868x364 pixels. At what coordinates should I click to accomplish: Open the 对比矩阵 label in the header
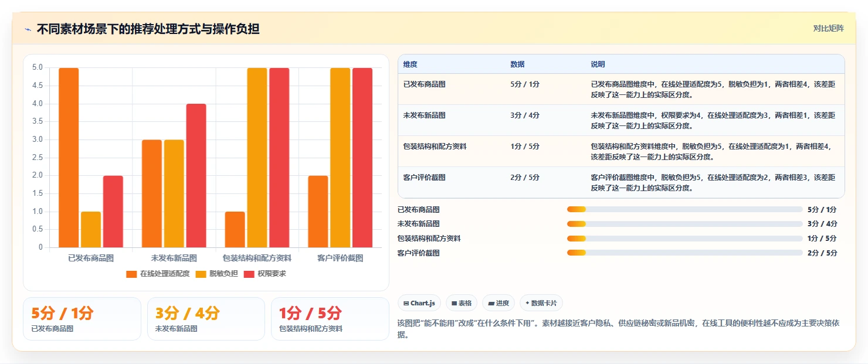click(828, 28)
